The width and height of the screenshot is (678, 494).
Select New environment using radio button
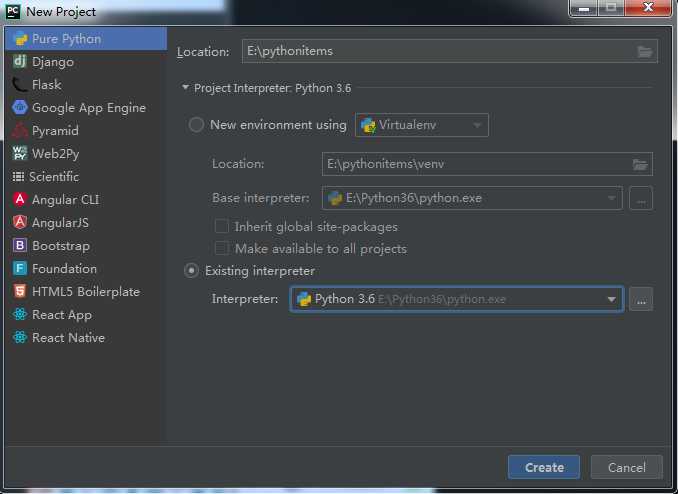[196, 125]
